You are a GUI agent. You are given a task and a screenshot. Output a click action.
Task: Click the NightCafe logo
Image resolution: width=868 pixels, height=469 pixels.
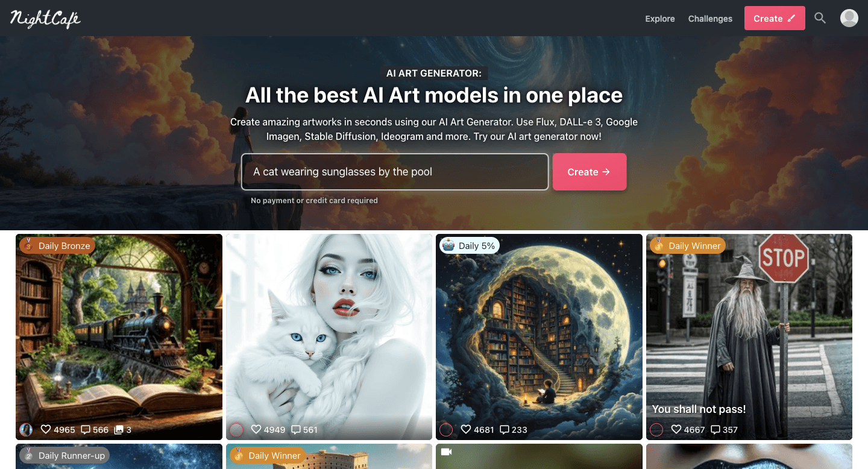[45, 19]
